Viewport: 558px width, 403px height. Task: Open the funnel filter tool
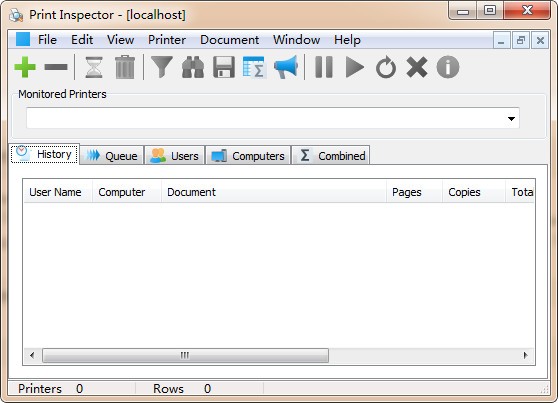pos(162,67)
